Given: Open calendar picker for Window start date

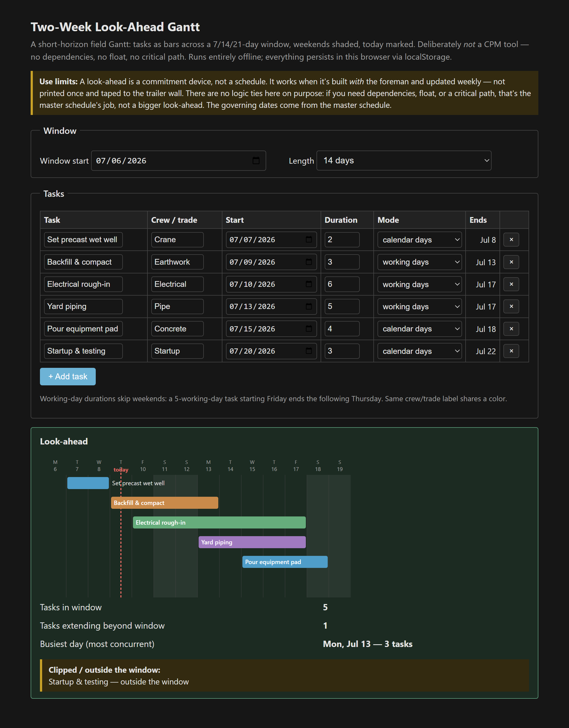Looking at the screenshot, I should click(256, 161).
